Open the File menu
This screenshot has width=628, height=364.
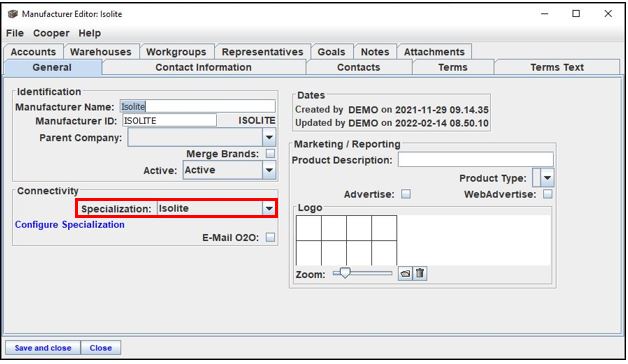(x=15, y=33)
